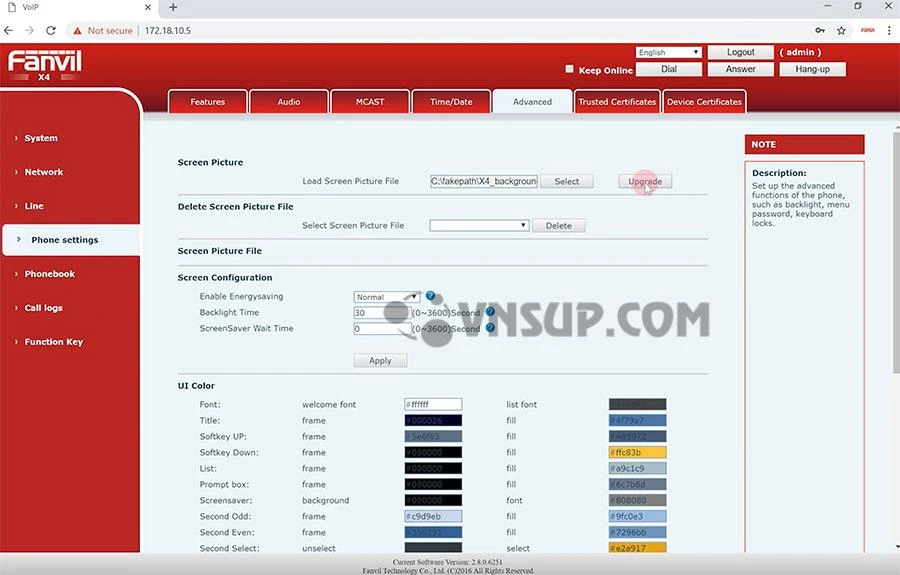Open the Enable Energysaving Normal dropdown
Image resolution: width=900 pixels, height=575 pixels.
pos(386,297)
